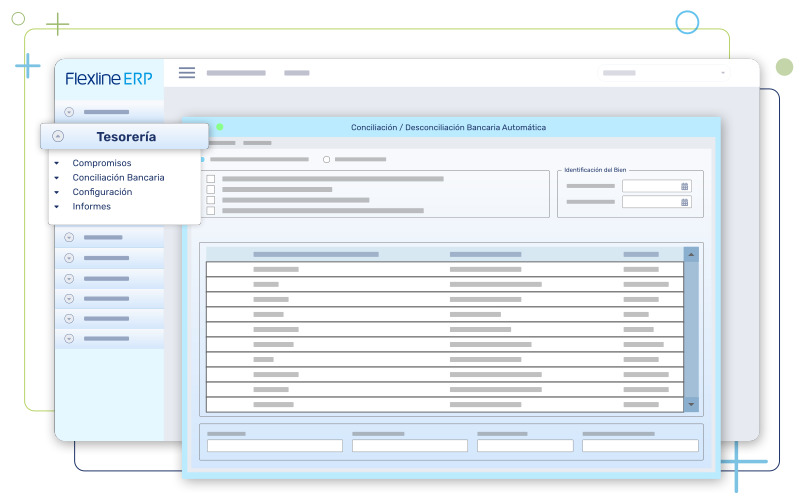800x500 pixels.
Task: Open the hamburger menu in top bar
Action: click(186, 72)
